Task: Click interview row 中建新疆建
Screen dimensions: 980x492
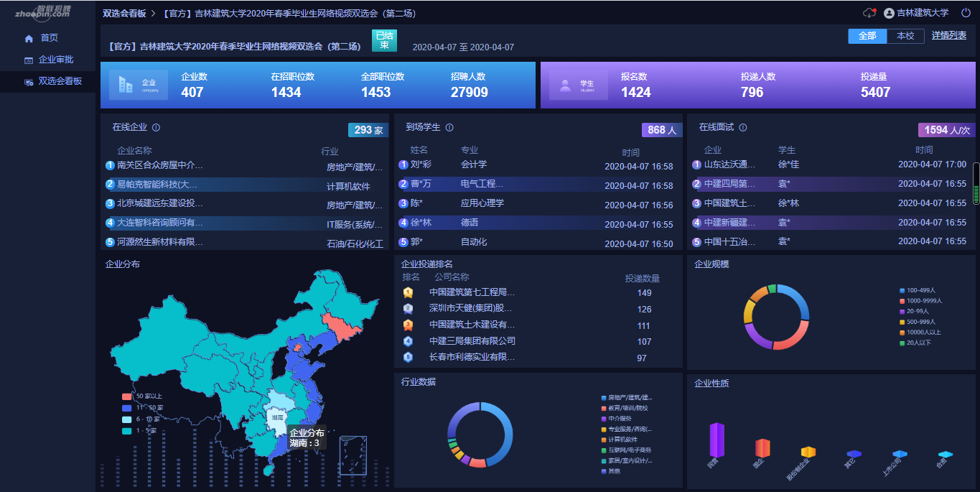Action: 831,223
